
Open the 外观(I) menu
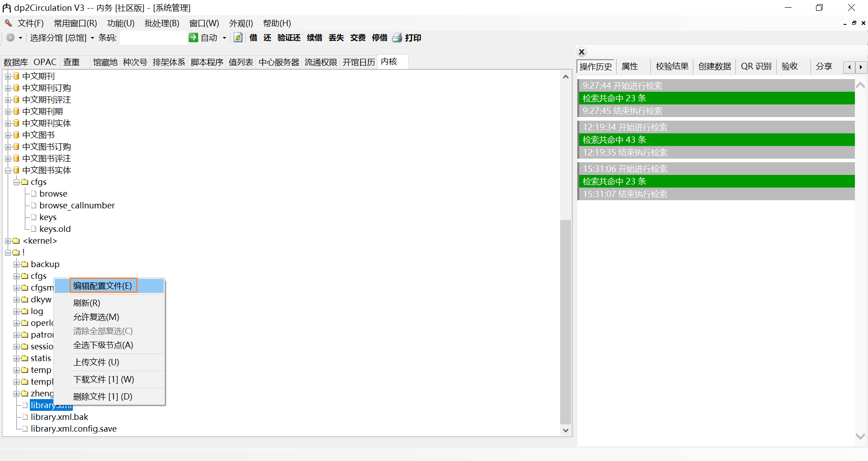pos(241,23)
